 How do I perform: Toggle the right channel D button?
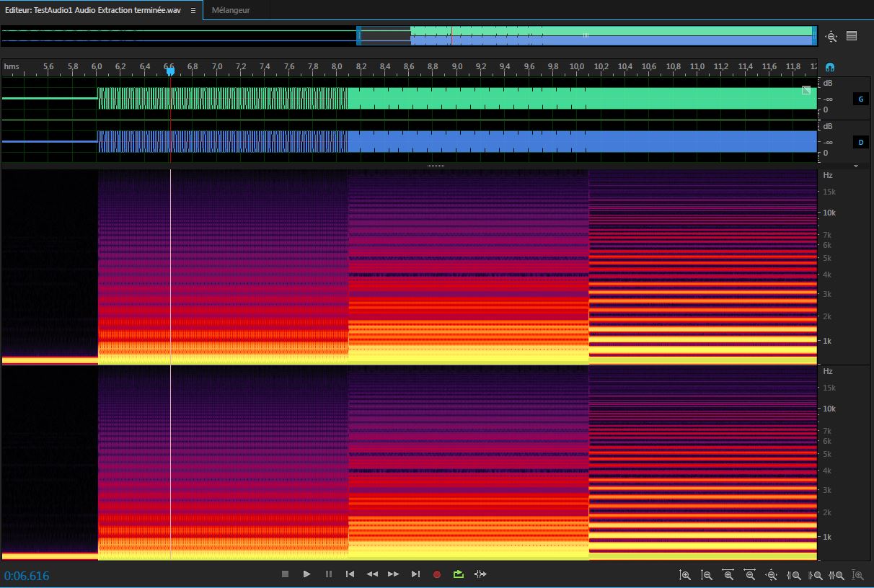(x=860, y=142)
